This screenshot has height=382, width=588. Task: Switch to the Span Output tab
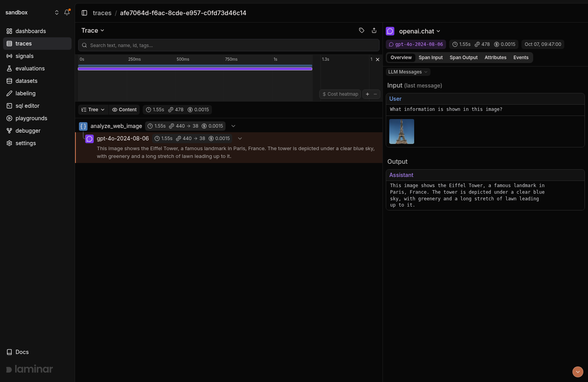click(464, 58)
